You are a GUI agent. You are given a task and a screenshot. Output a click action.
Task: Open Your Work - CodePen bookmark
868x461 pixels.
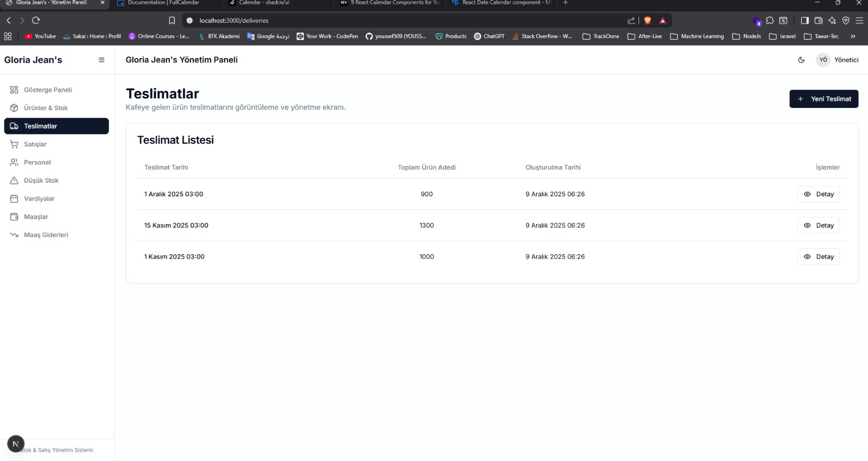(327, 36)
